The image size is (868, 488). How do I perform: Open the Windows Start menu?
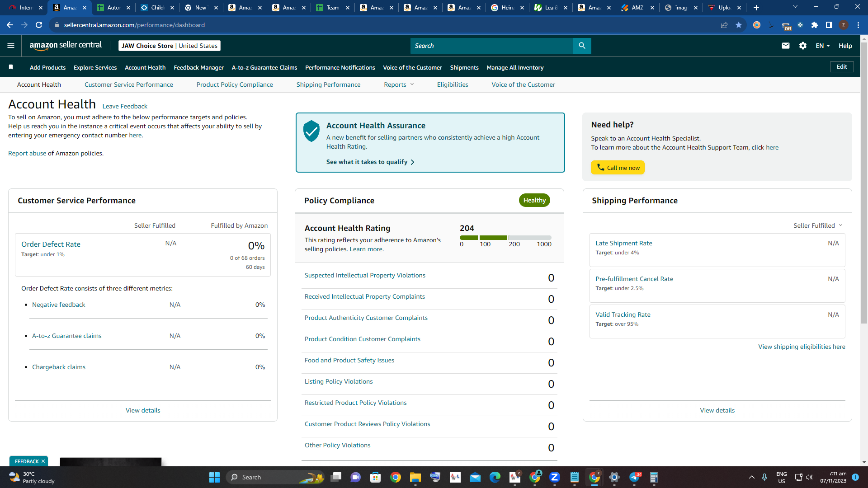pyautogui.click(x=214, y=477)
